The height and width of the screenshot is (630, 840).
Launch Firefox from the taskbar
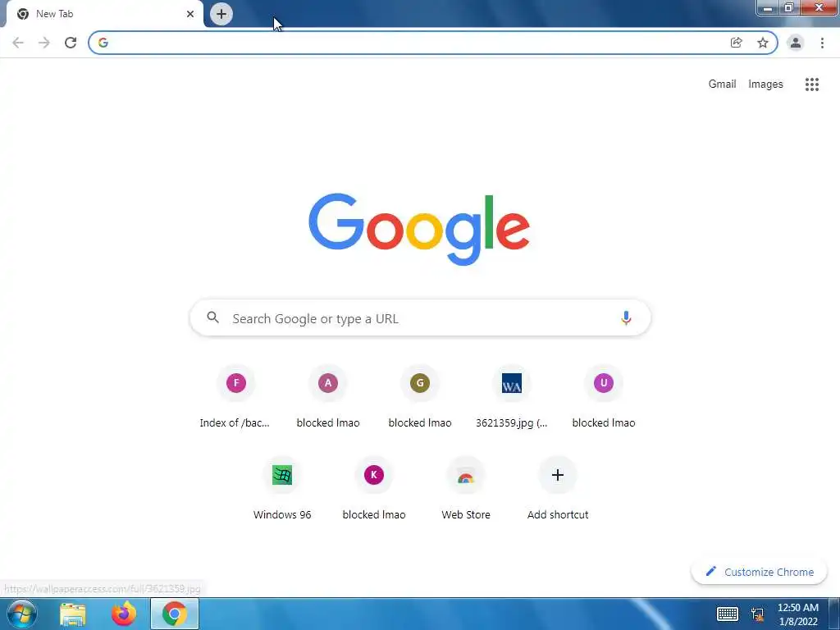pos(124,614)
